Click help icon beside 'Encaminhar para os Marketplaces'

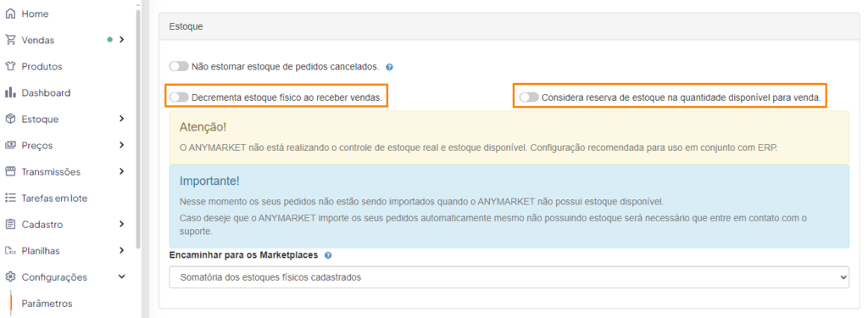point(328,255)
